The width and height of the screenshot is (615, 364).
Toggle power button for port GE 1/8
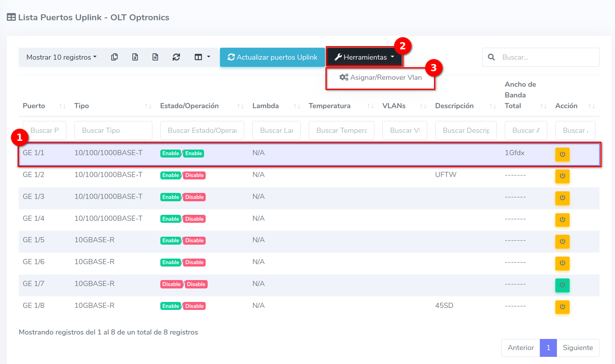click(x=562, y=307)
